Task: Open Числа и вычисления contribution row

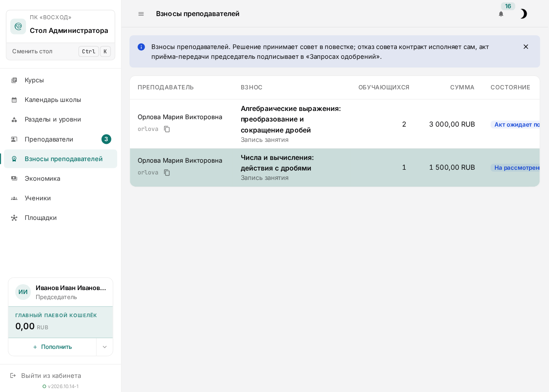Action: coord(335,167)
